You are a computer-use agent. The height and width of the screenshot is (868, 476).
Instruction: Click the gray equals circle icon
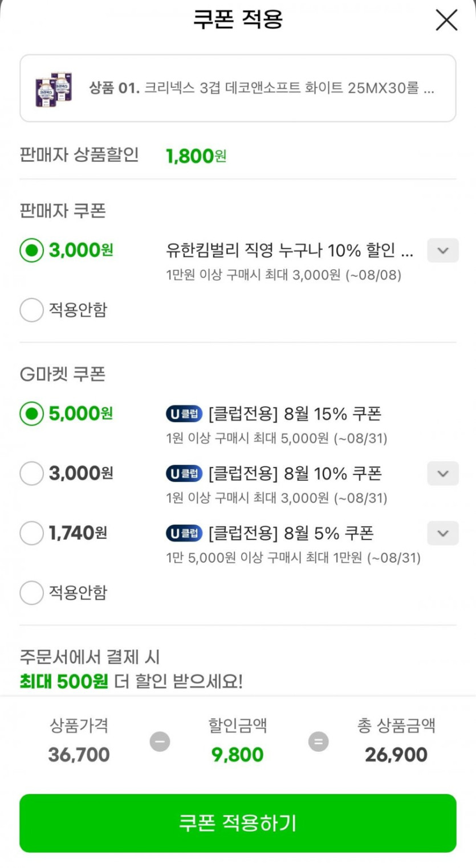(x=318, y=742)
